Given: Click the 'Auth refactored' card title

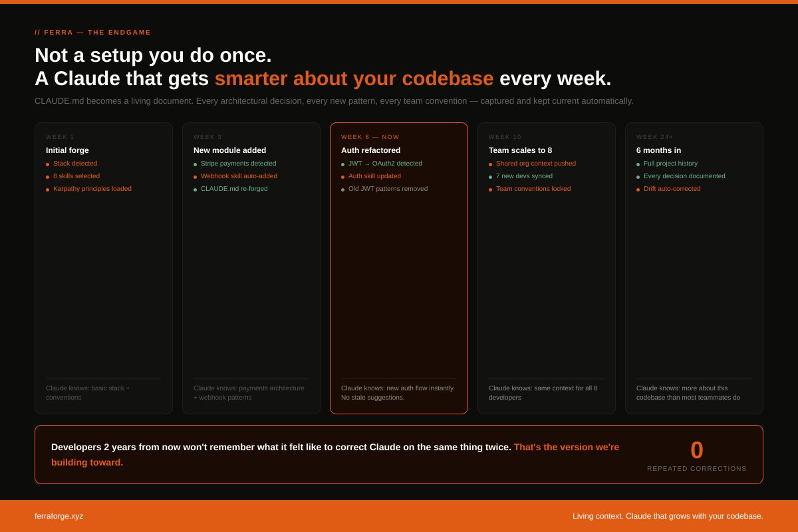Looking at the screenshot, I should coord(371,150).
